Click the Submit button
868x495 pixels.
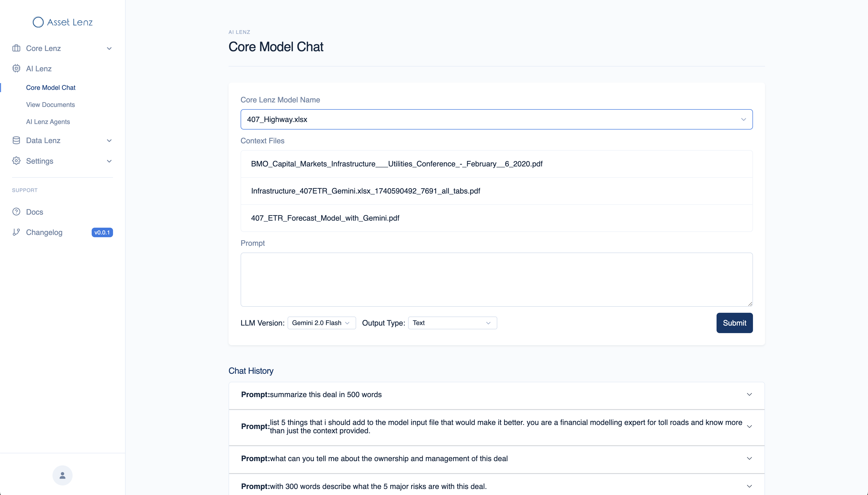[734, 323]
